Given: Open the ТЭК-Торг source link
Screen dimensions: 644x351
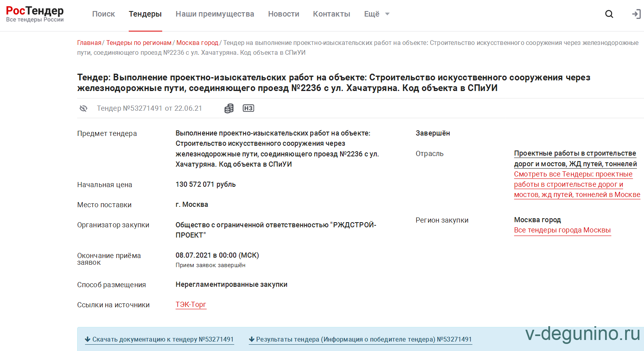Looking at the screenshot, I should 191,305.
